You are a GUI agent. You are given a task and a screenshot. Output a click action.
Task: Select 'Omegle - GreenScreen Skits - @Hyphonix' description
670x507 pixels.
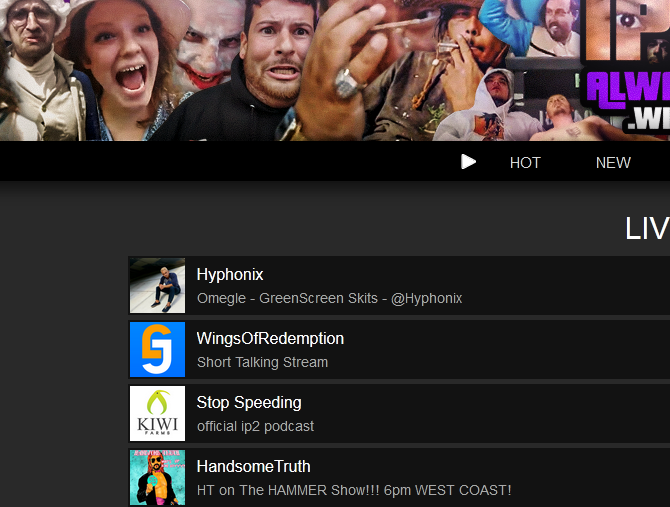329,298
